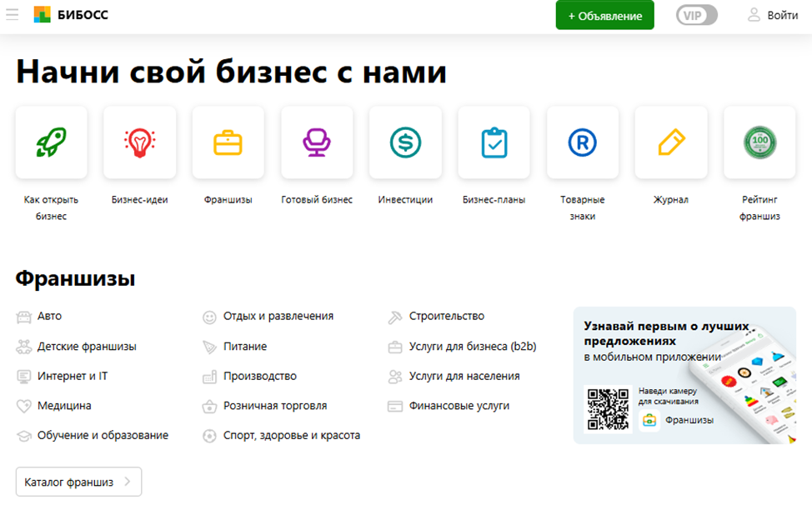Open Бизнес-идеи via the red lightbulb icon
Image resolution: width=812 pixels, height=520 pixels.
coord(139,142)
